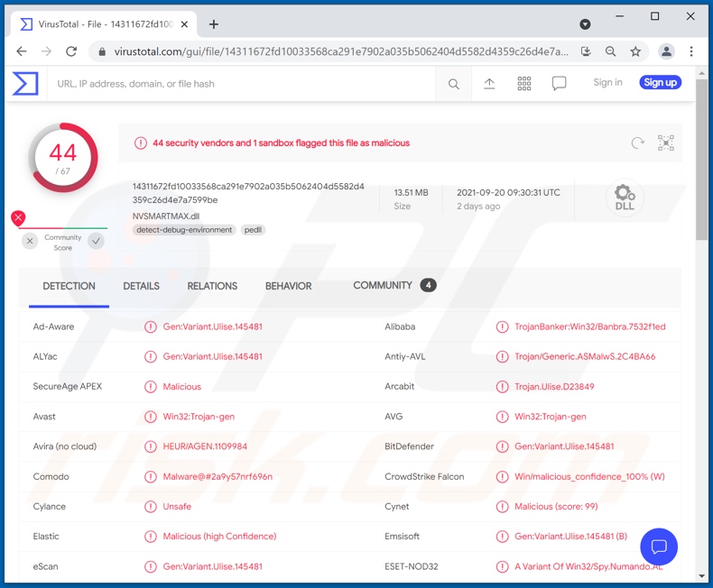Click the 13.51 MB size value

[411, 193]
